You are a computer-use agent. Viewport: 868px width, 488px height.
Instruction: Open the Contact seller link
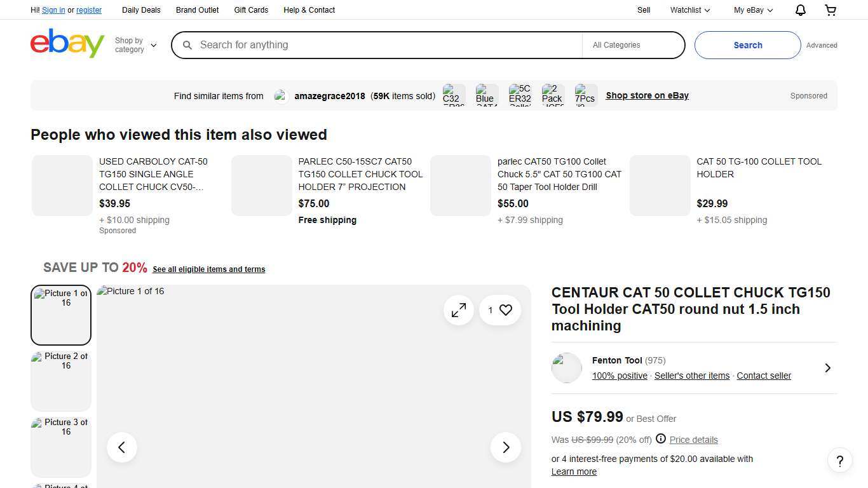click(x=763, y=376)
